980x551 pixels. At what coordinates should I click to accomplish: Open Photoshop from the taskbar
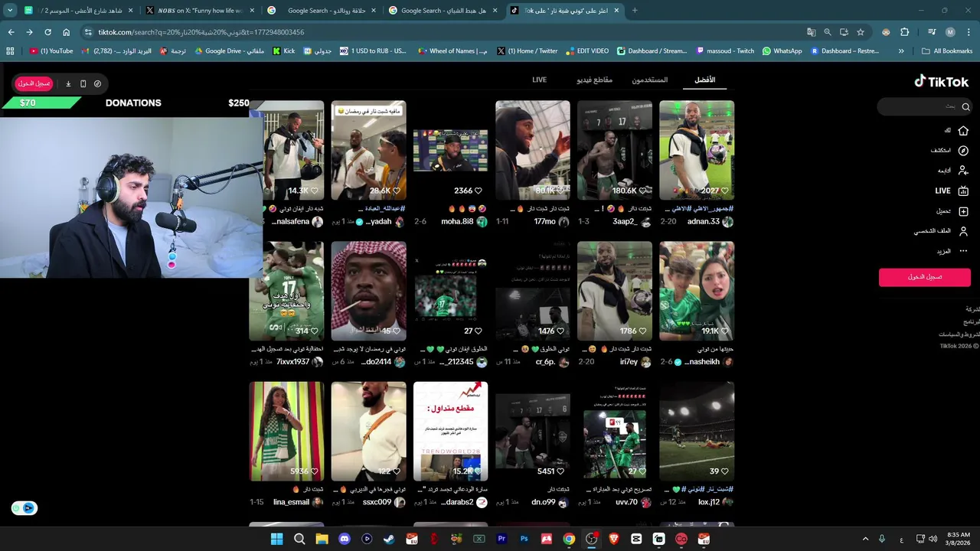(x=524, y=539)
